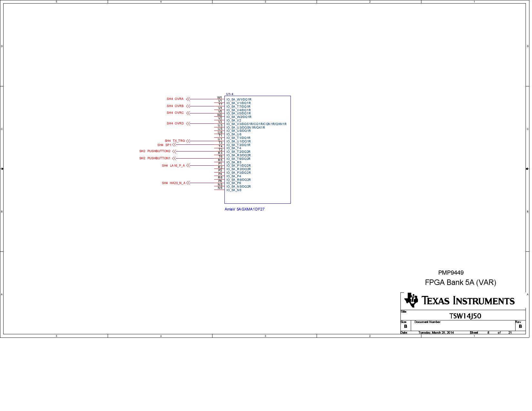This screenshot has width=532, height=411.
Task: Click the OVRA off-page connector arrow
Action: click(188, 99)
